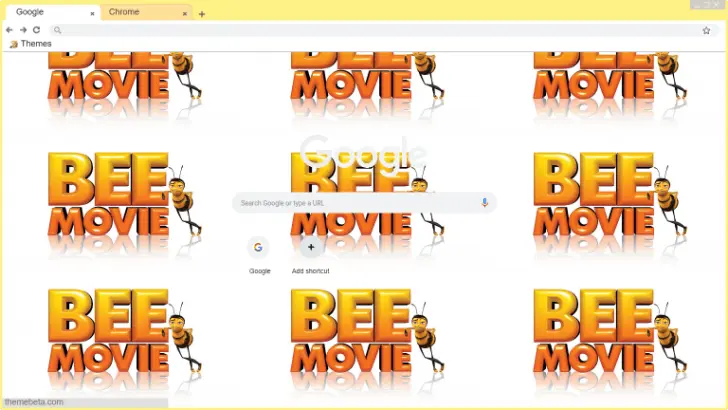Click the Add shortcut plus tile

pos(311,248)
